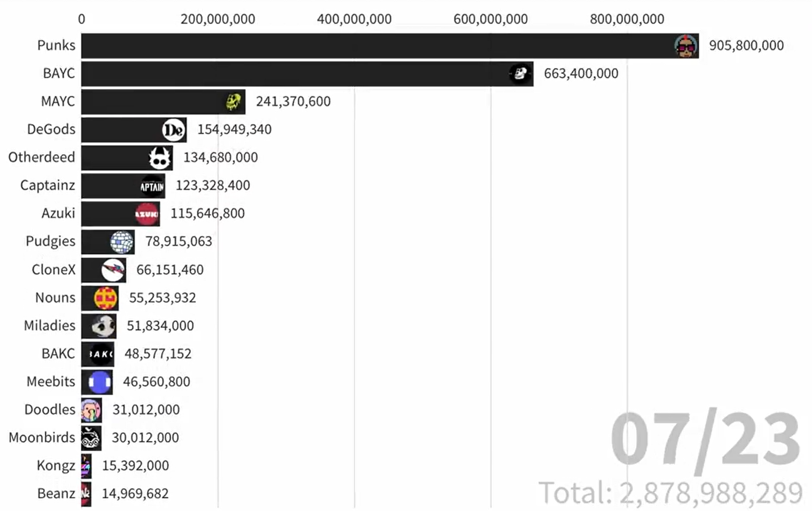This screenshot has width=812, height=511.
Task: Click the blue Meebits icon
Action: coord(100,382)
